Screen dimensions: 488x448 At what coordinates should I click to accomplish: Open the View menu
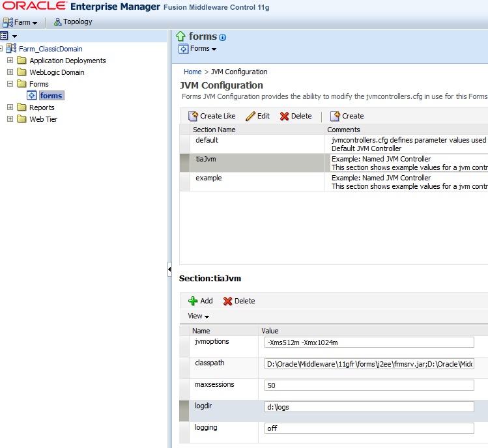coord(198,316)
